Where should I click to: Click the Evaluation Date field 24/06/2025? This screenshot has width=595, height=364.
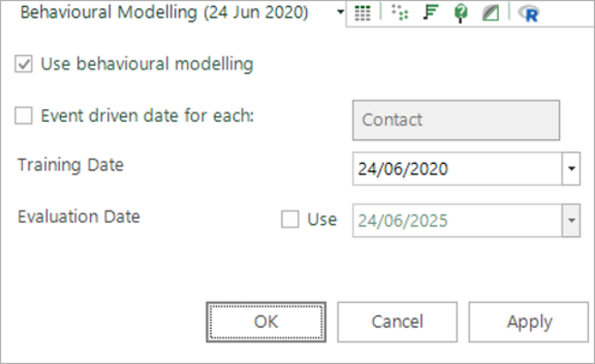[x=456, y=220]
